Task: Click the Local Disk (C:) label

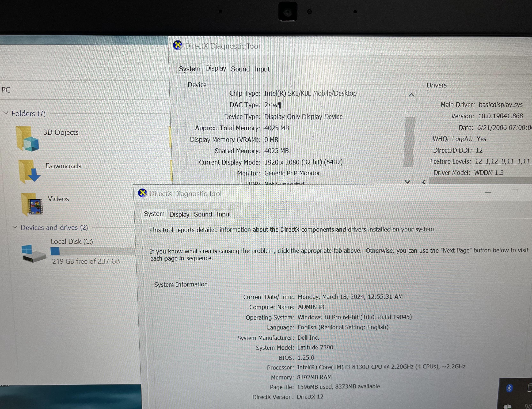Action: [72, 242]
